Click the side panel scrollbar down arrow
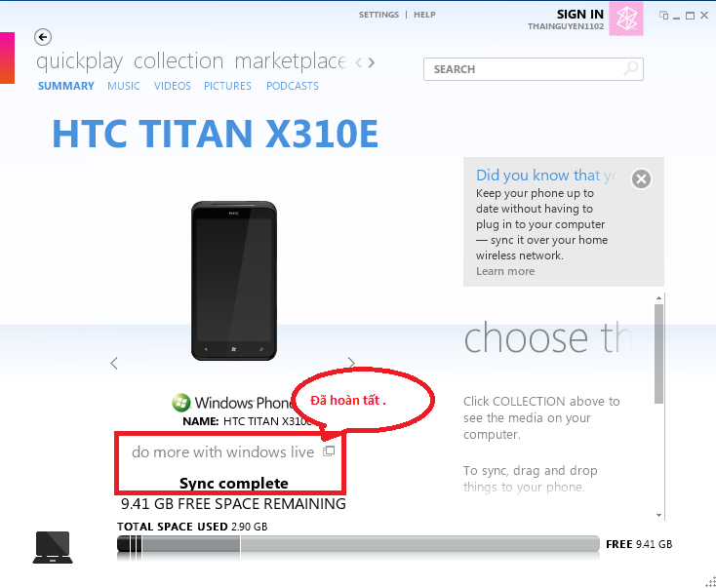The width and height of the screenshot is (716, 588). (658, 516)
